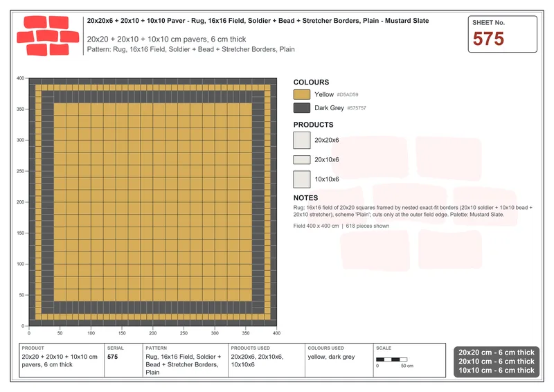Click the 200 label on horizontal axis
Viewport: 554px width, 392px height.
tap(152, 333)
